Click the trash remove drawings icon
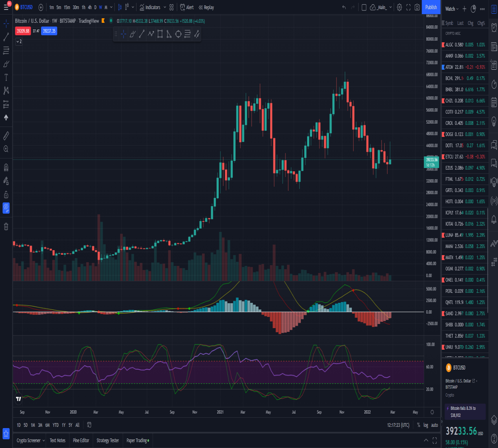Image resolution: width=498 pixels, height=448 pixels. (x=6, y=226)
